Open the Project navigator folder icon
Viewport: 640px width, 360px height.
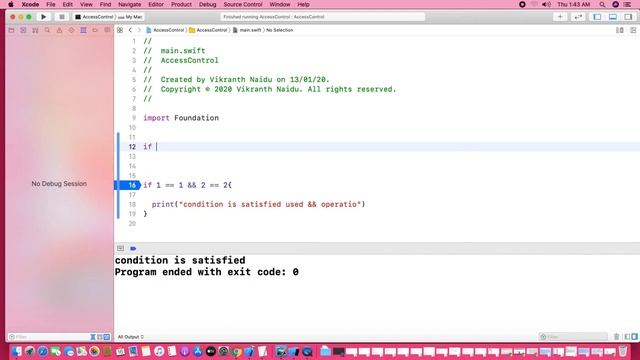click(11, 30)
